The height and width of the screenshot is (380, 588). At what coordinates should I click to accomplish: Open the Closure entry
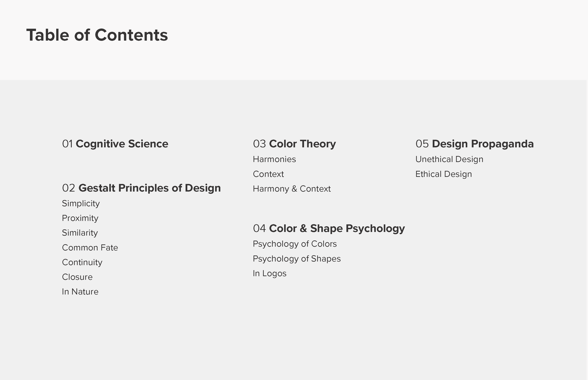point(77,277)
